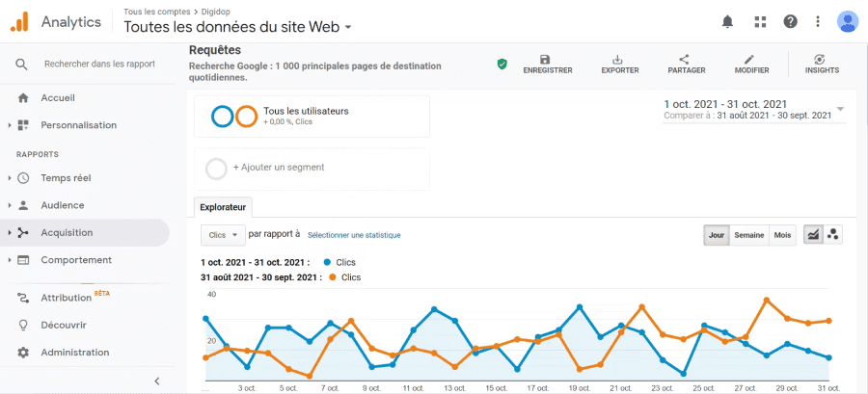Click the Découvrir lightbulb icon
This screenshot has height=394, width=868.
tap(23, 325)
